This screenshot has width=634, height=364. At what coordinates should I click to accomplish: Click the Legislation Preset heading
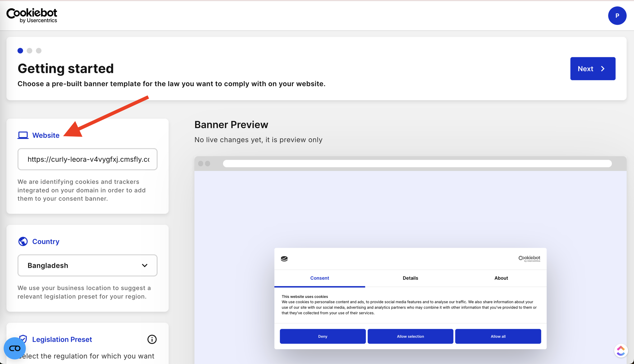coord(62,339)
